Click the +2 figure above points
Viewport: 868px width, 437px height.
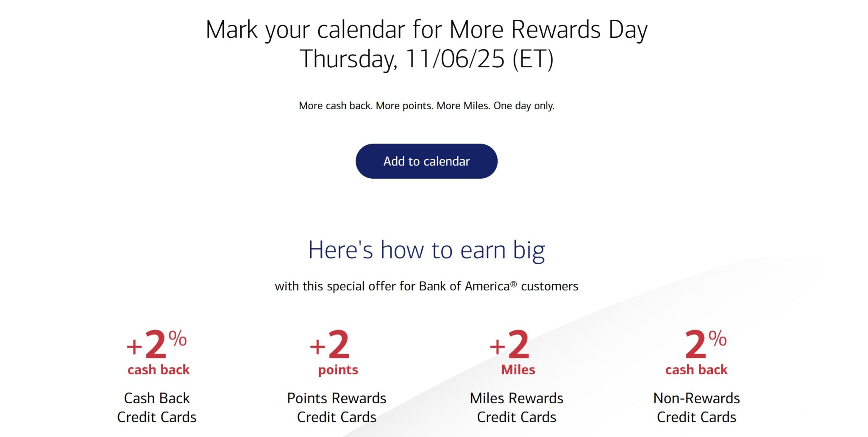pyautogui.click(x=330, y=345)
